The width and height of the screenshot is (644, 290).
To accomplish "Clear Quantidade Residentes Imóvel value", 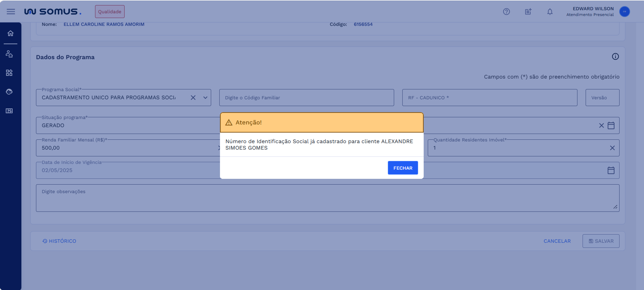I will (x=612, y=148).
